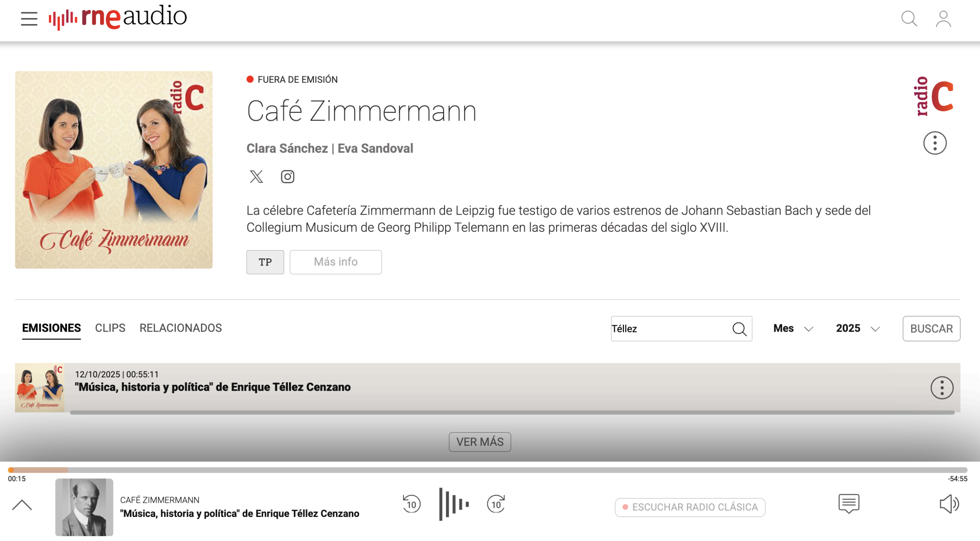This screenshot has height=541, width=980.
Task: Click the CAFÉ ZIMMERMANN label in the player
Action: coord(160,500)
